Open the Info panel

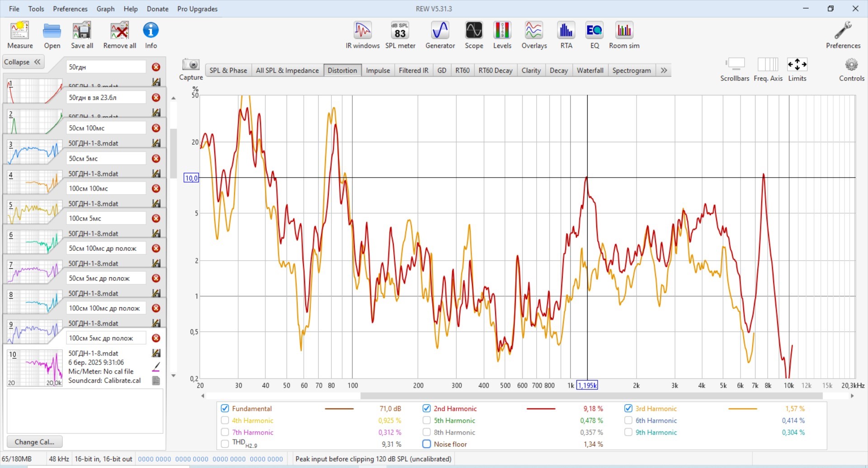(x=151, y=35)
